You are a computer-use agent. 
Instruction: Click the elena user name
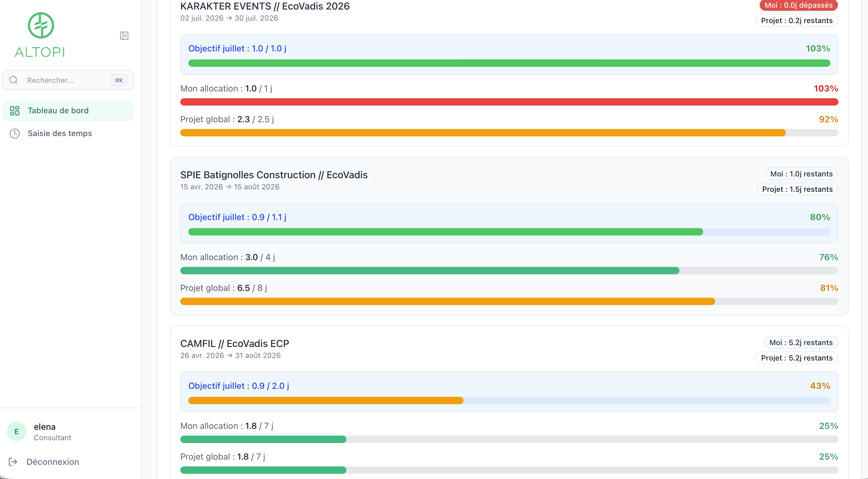coord(45,427)
